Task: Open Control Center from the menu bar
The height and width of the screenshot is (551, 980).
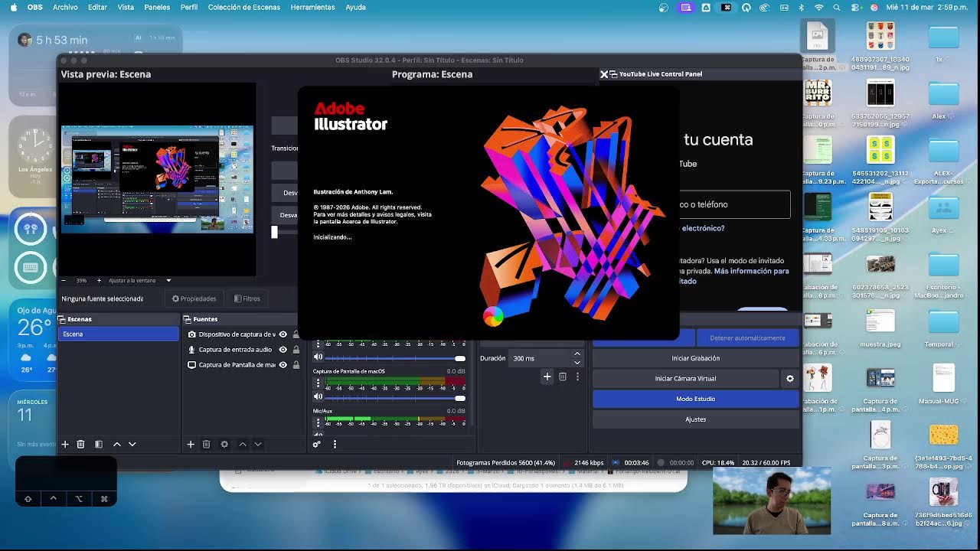Action: click(855, 7)
